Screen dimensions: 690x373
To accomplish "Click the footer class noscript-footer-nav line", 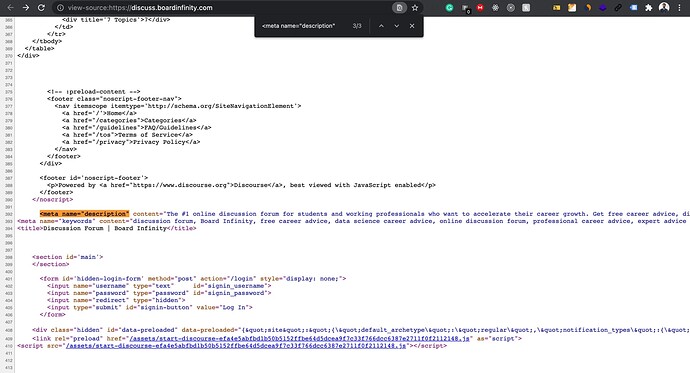I will (x=114, y=99).
